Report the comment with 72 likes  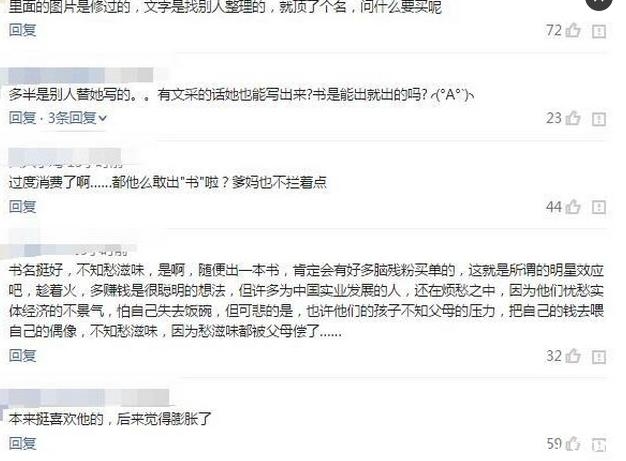pos(598,31)
